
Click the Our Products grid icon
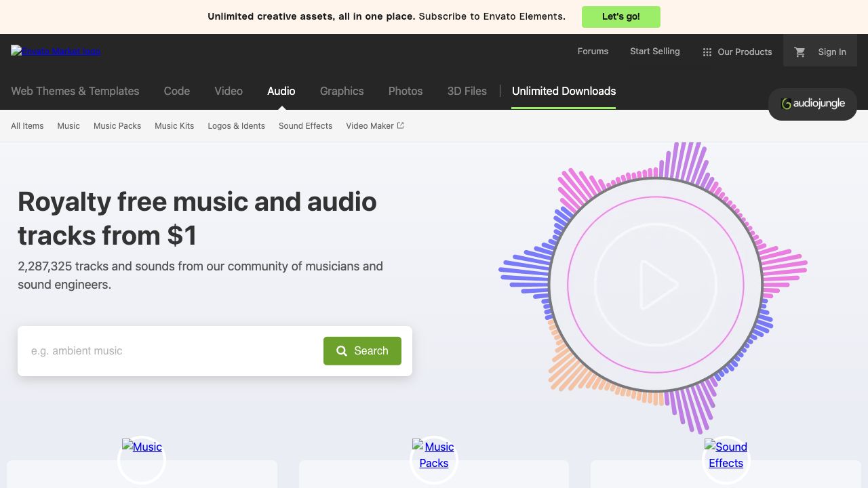tap(707, 52)
